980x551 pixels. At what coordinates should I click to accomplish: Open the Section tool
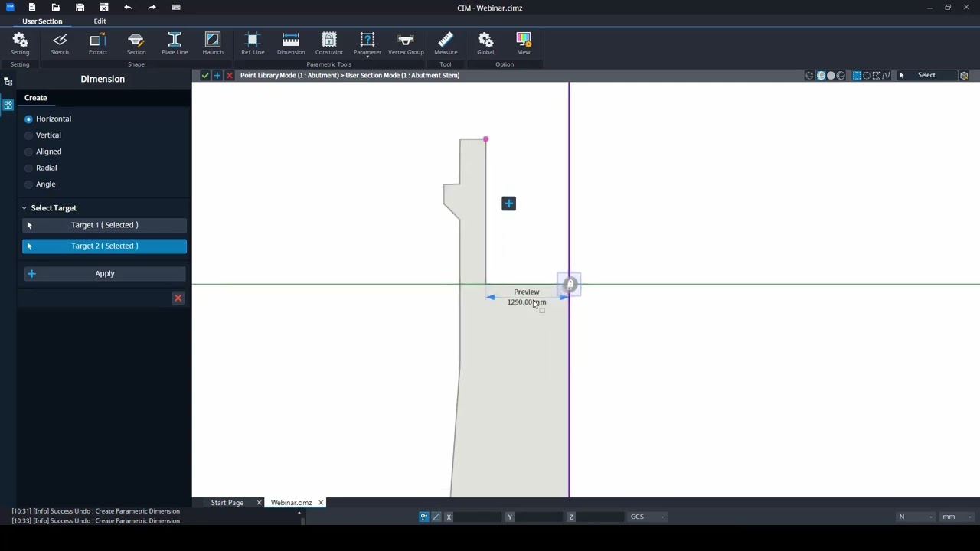[x=136, y=44]
